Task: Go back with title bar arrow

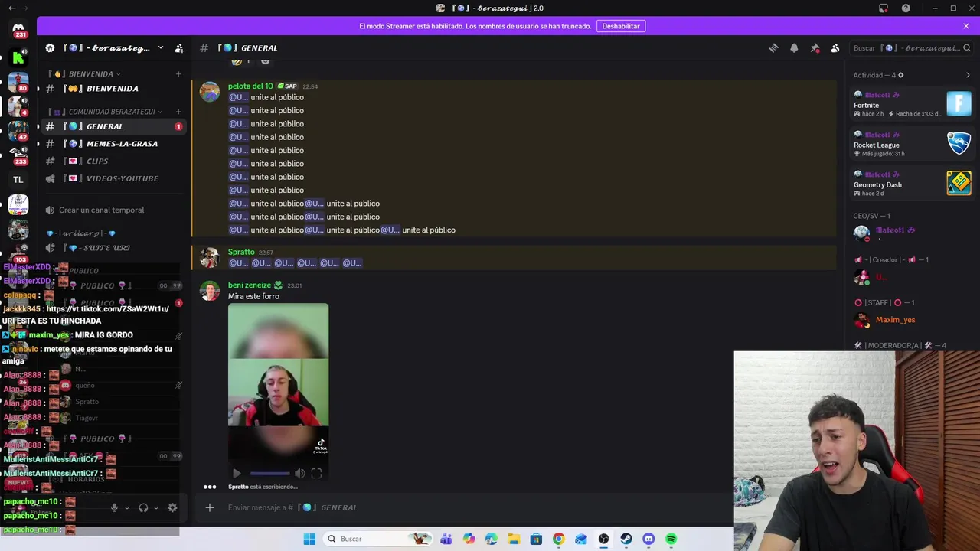Action: tap(11, 8)
